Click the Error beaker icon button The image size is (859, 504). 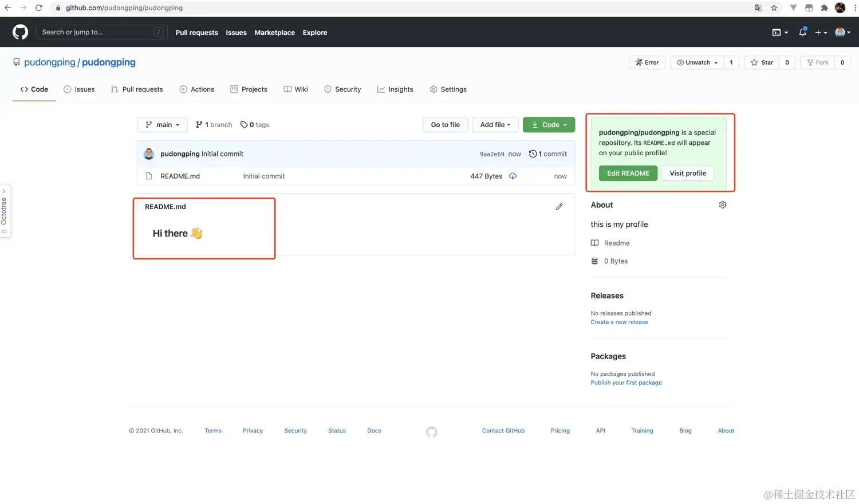[x=647, y=62]
